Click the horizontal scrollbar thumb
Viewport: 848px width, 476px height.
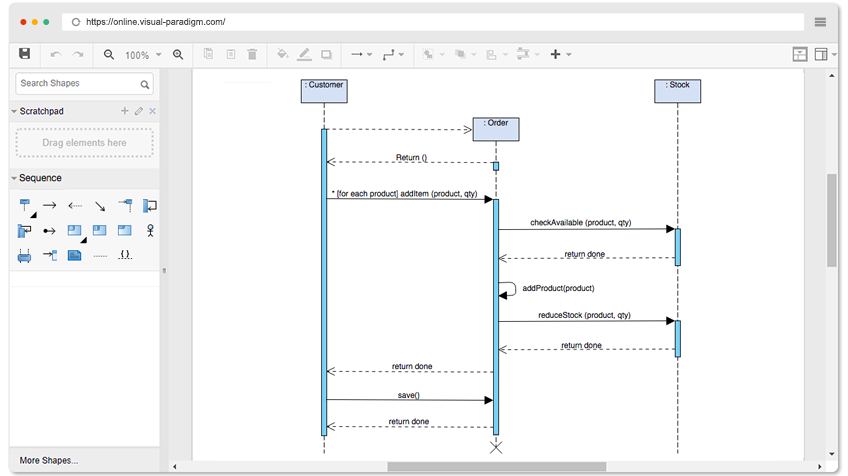pos(496,466)
